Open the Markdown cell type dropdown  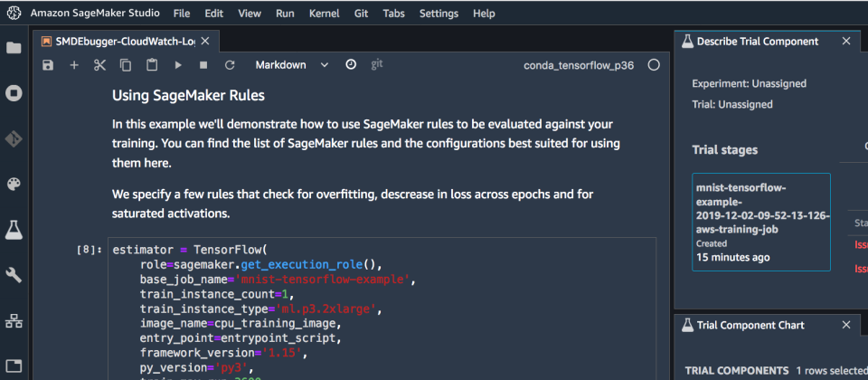(x=291, y=65)
